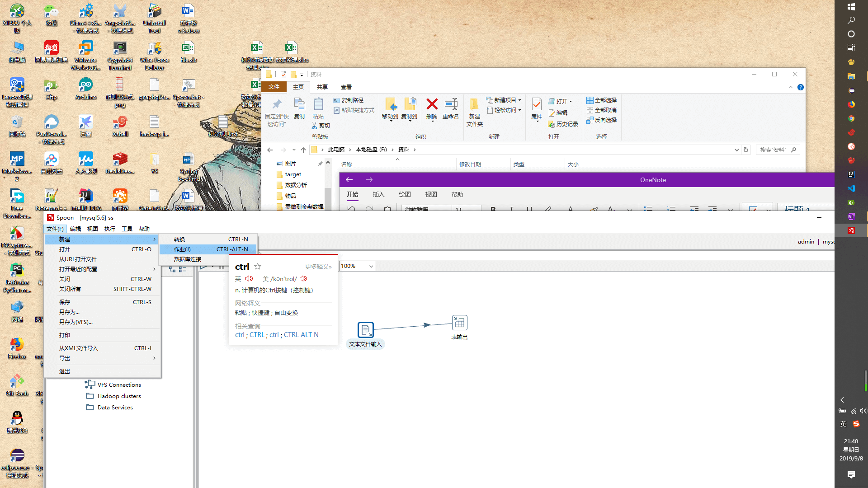Click the red 删除 delete icon in Explorer
Screen dimensions: 868x488
pyautogui.click(x=432, y=104)
